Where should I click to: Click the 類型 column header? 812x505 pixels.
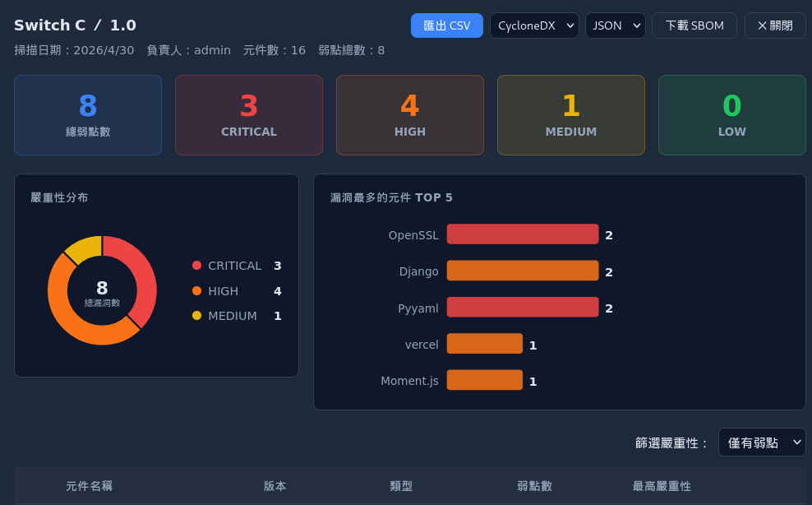coord(401,486)
